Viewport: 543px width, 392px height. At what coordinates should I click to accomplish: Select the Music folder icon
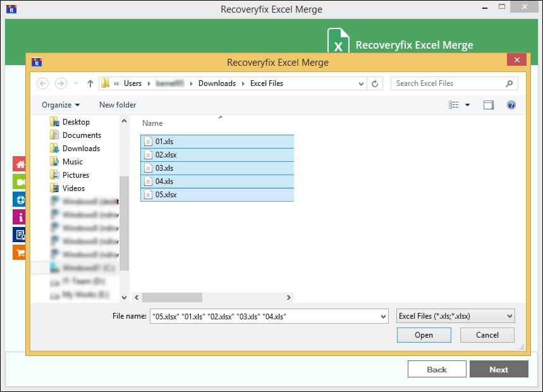click(x=54, y=162)
